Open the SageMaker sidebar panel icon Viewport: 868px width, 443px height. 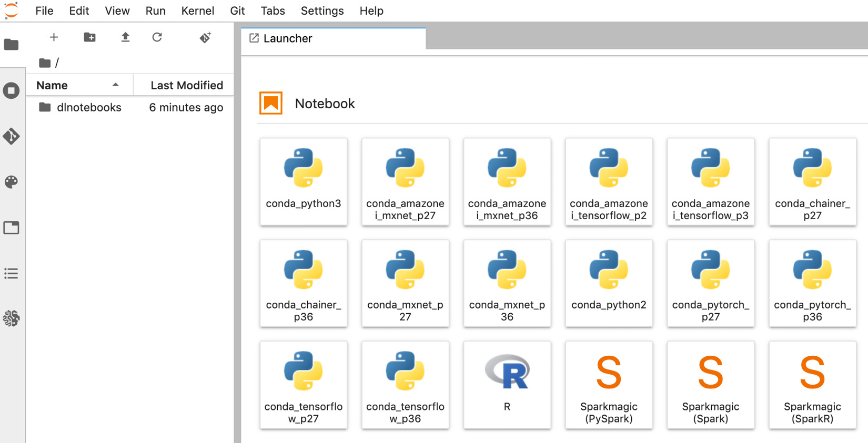(x=11, y=318)
